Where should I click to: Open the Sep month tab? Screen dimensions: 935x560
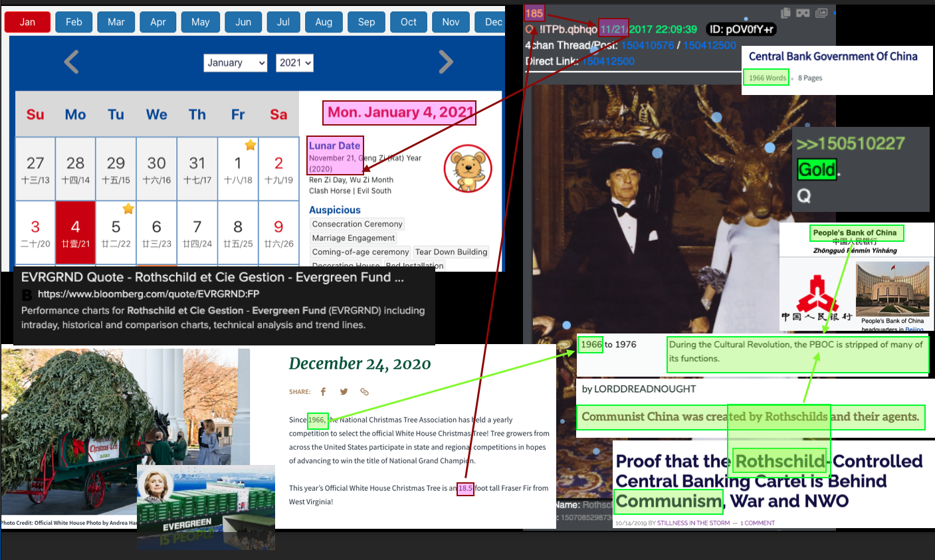pyautogui.click(x=366, y=22)
